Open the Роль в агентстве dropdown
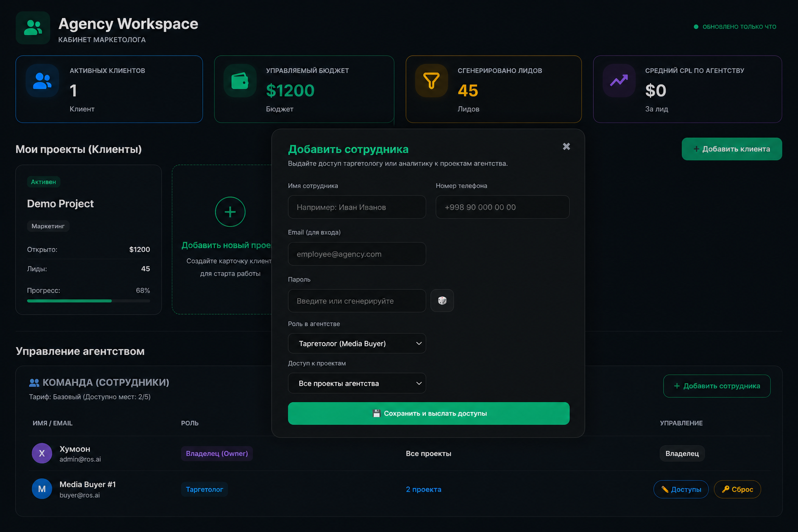 [357, 343]
